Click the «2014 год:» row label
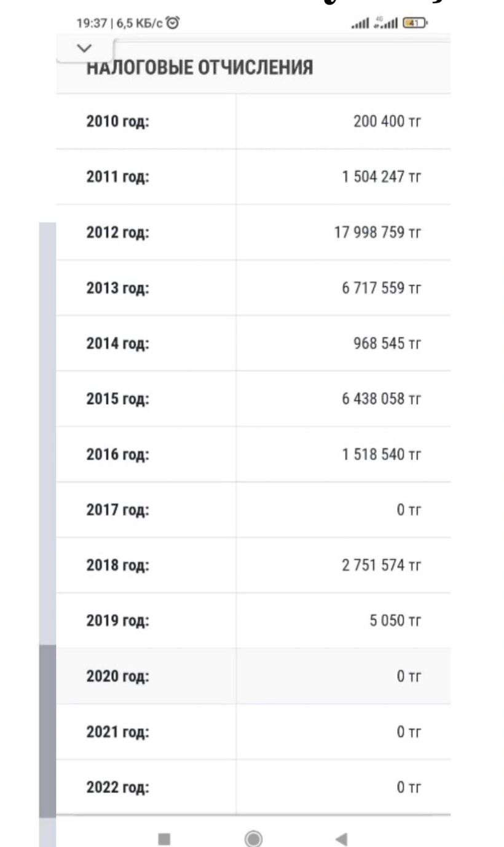This screenshot has width=504, height=847. coord(118,344)
